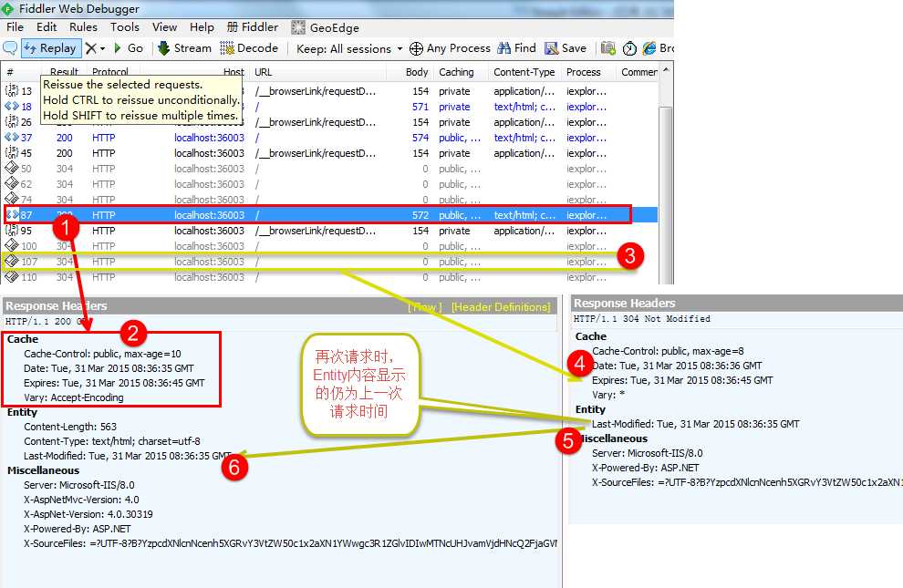Click the JSON icon of session 26
Viewport: 903px width, 588px height.
tap(12, 122)
